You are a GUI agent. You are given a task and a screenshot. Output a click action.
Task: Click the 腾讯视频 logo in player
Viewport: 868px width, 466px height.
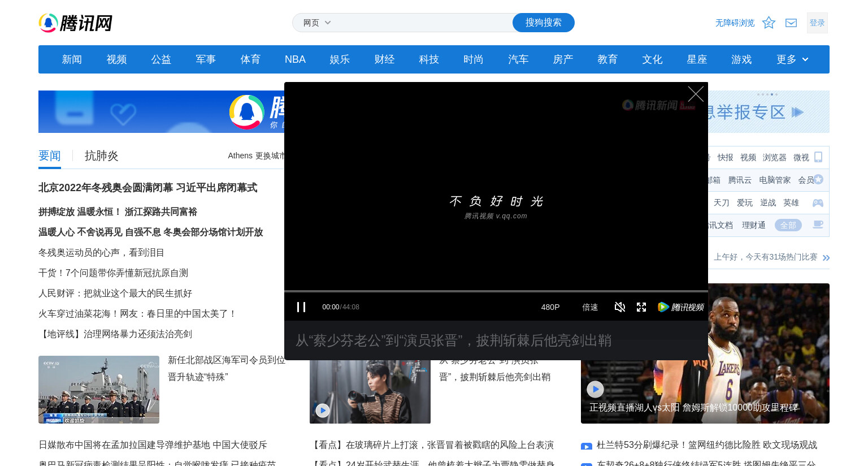(681, 307)
